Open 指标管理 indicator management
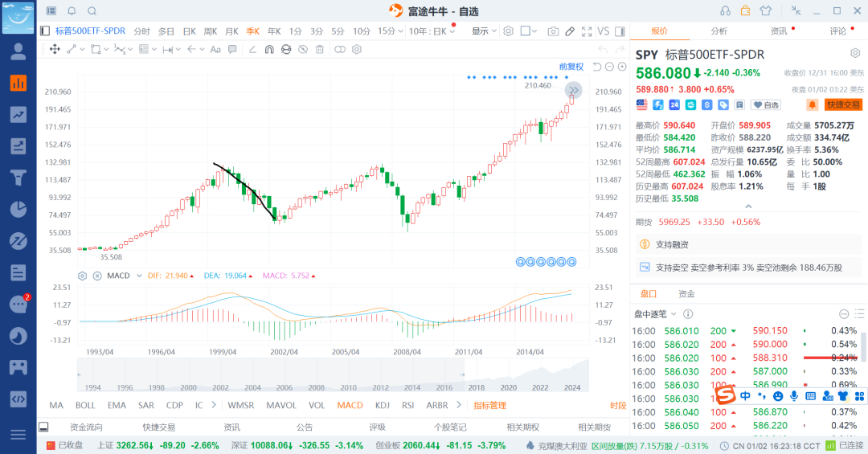This screenshot has height=454, width=868. pyautogui.click(x=490, y=405)
